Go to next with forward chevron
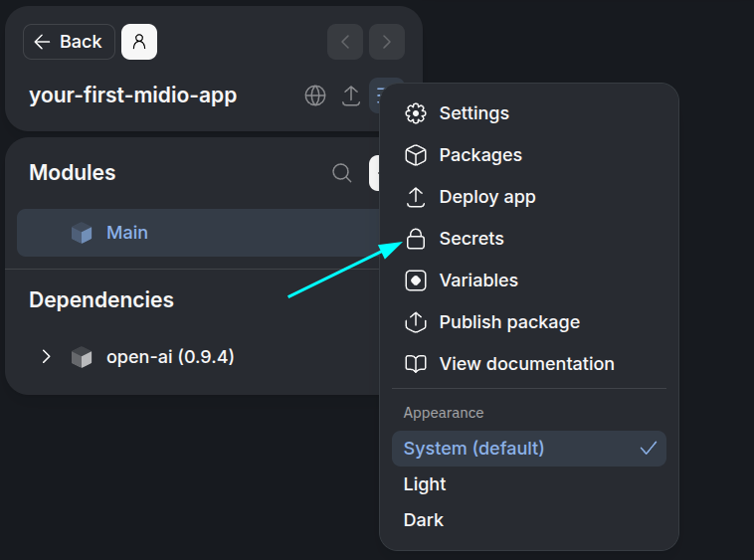This screenshot has width=754, height=560. click(x=387, y=42)
